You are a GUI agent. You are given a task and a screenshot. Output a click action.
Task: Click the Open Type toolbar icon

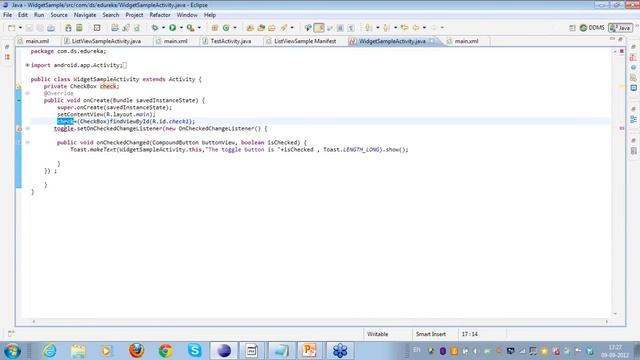[250, 28]
